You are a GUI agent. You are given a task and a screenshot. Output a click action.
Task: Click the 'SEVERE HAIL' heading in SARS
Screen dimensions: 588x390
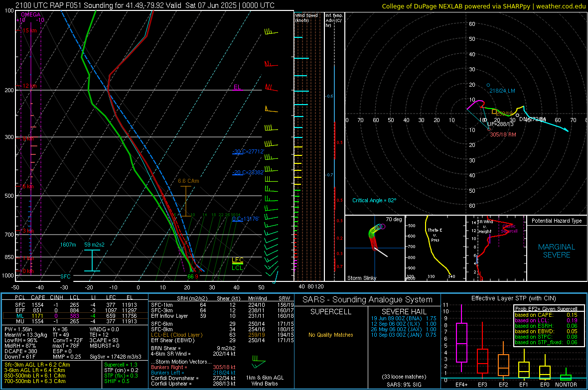404,312
